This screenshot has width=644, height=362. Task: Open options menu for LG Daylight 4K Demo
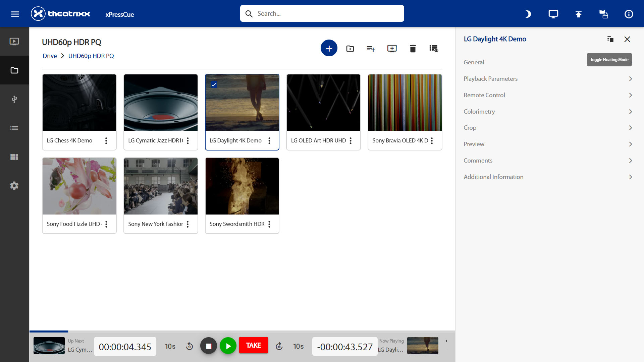coord(269,141)
